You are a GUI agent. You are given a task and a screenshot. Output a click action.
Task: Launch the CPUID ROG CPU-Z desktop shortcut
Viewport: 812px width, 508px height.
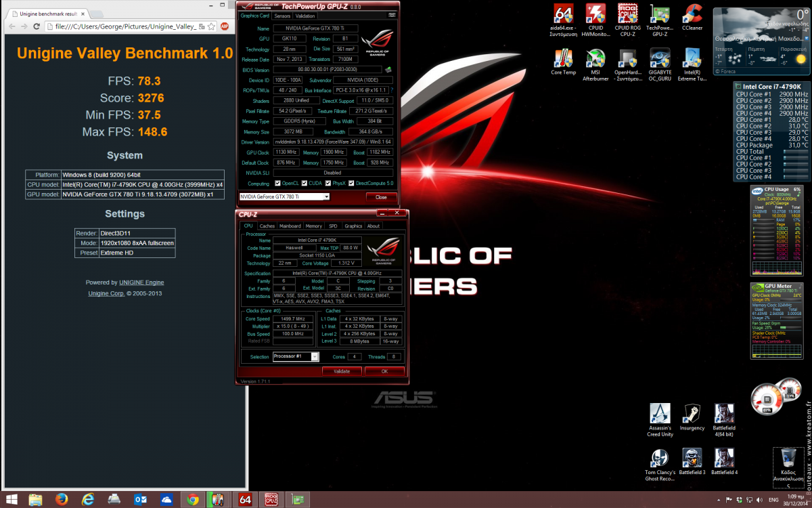[627, 18]
